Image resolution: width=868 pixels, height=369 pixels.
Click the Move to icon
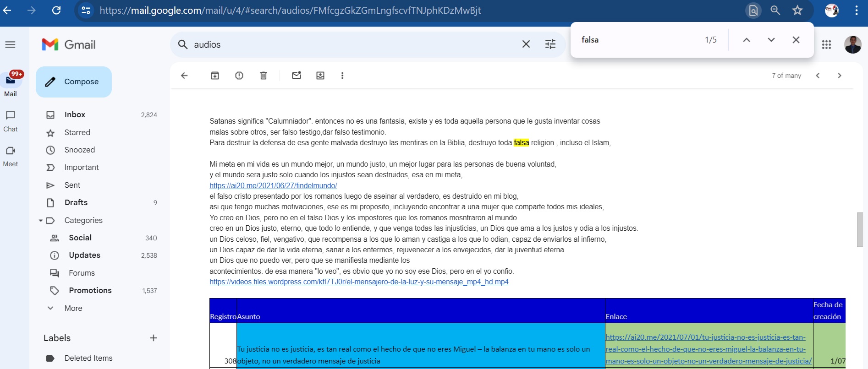pyautogui.click(x=320, y=76)
